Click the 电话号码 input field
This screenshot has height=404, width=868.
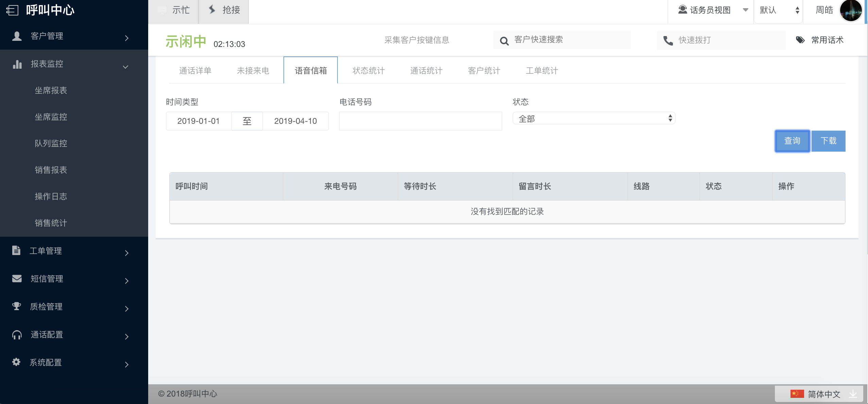click(x=420, y=121)
